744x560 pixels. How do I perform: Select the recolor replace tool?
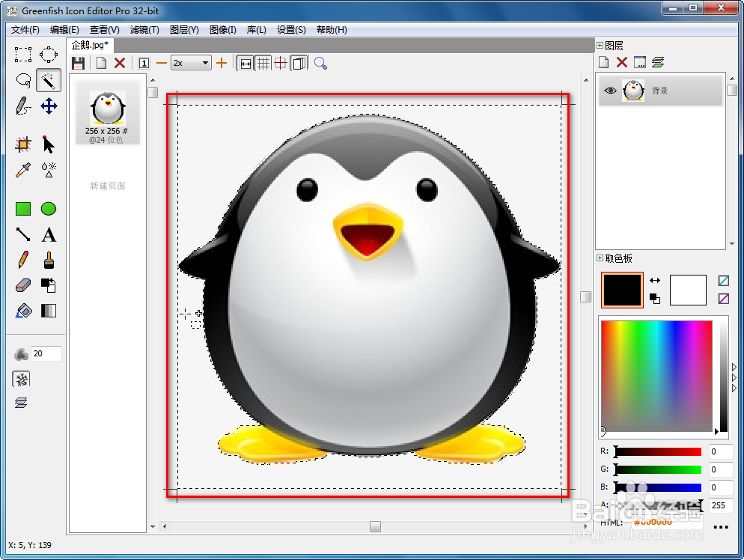[49, 285]
